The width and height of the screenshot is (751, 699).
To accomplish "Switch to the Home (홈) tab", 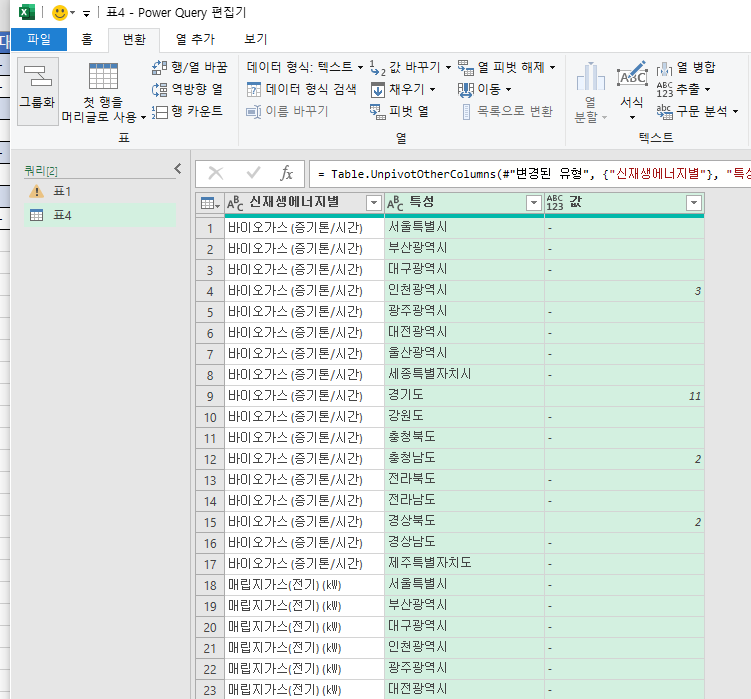I will click(x=87, y=39).
